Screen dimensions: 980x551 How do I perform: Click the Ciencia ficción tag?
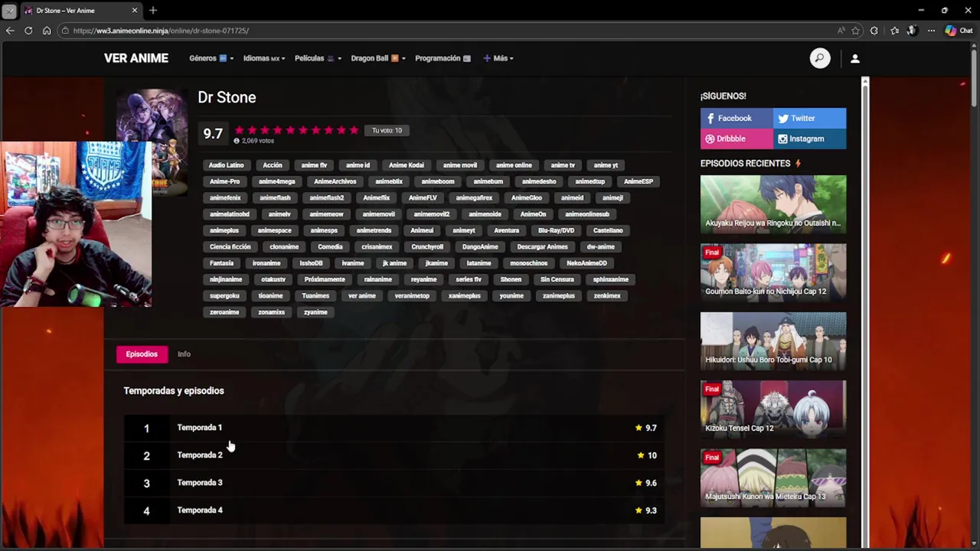pyautogui.click(x=230, y=246)
